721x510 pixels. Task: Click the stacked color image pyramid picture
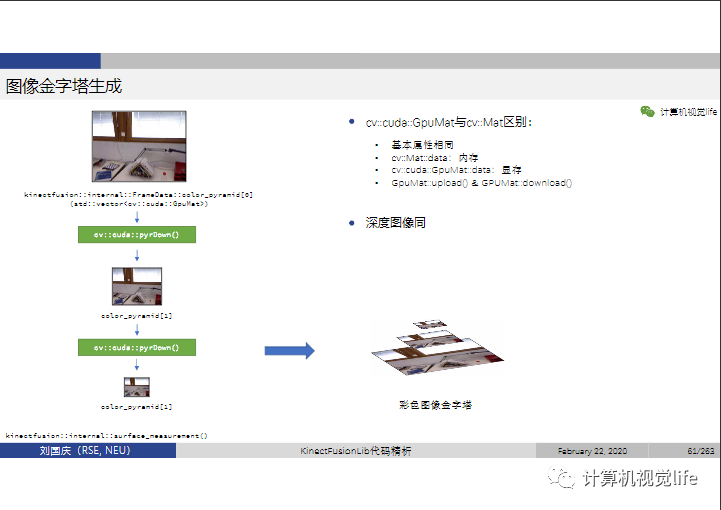(x=437, y=348)
